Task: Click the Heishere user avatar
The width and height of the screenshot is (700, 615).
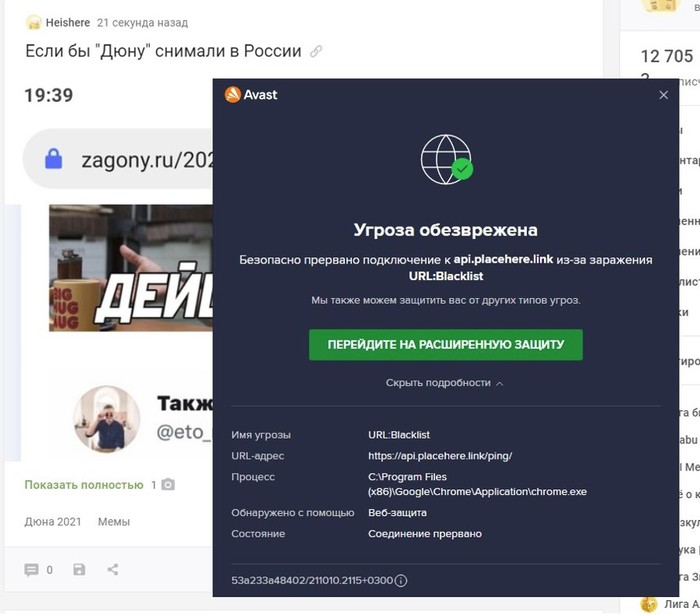Action: [x=33, y=22]
